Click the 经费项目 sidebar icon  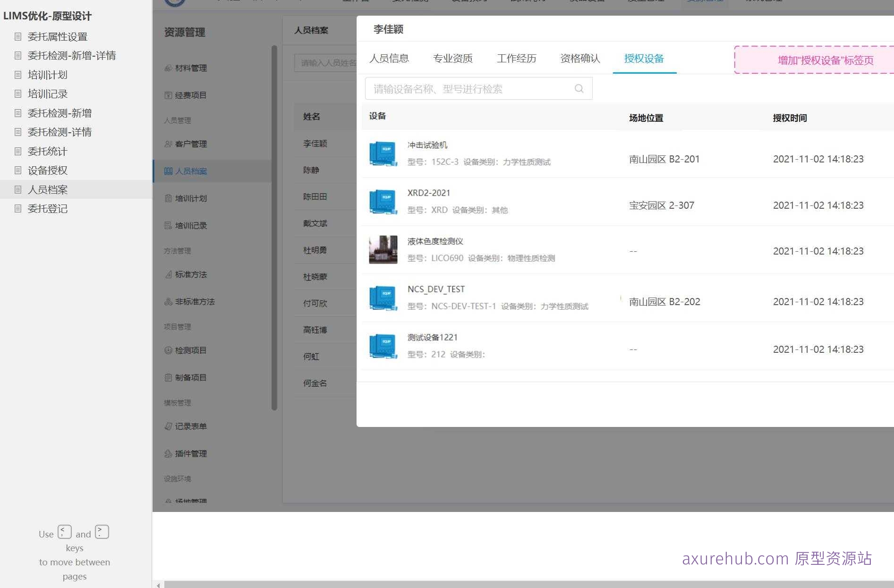[x=168, y=95]
